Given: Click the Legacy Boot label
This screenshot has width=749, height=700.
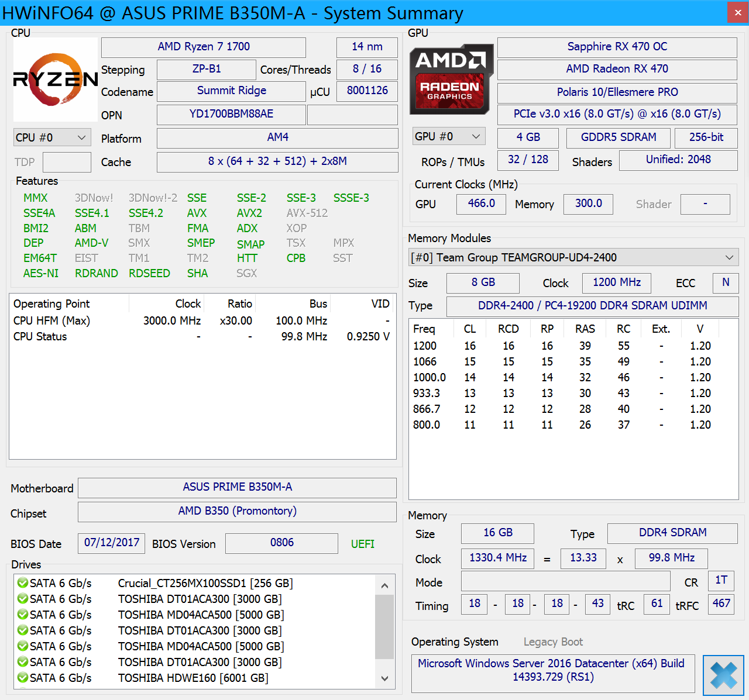Looking at the screenshot, I should click(x=553, y=642).
